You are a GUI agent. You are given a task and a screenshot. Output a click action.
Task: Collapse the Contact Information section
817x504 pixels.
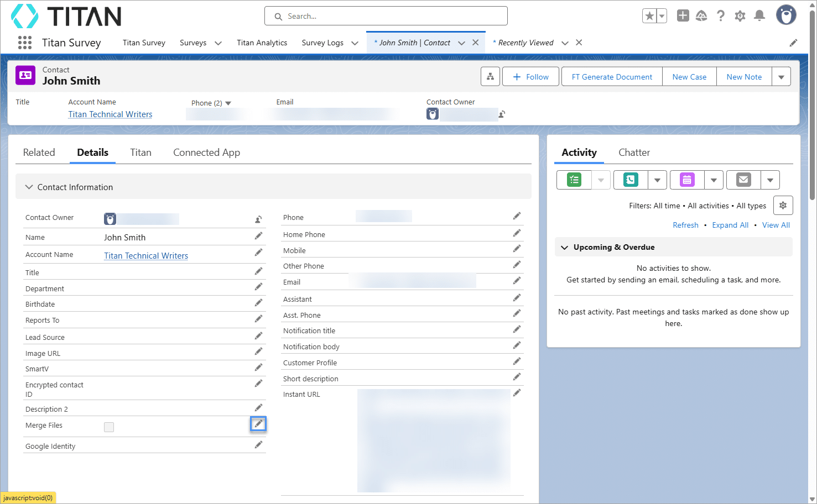(29, 187)
